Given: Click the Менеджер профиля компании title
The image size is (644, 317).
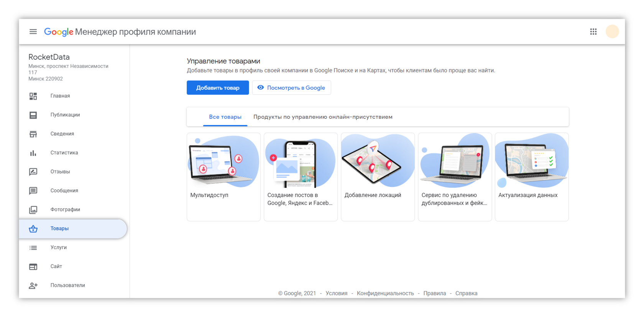Looking at the screenshot, I should [x=135, y=32].
